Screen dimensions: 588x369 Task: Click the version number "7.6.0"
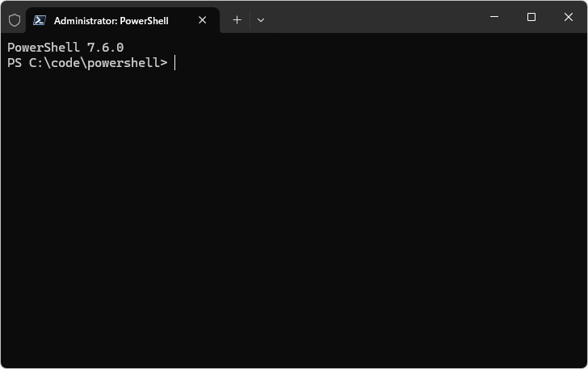(x=105, y=48)
